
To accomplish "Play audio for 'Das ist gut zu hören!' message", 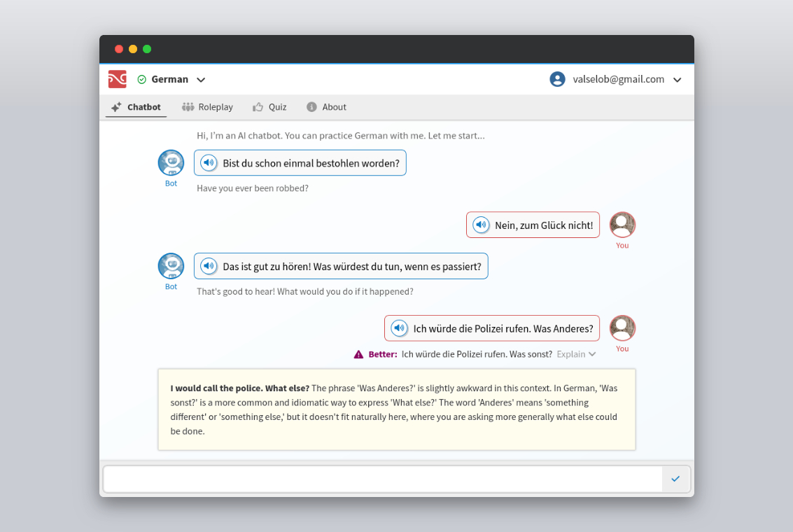I will click(x=208, y=266).
